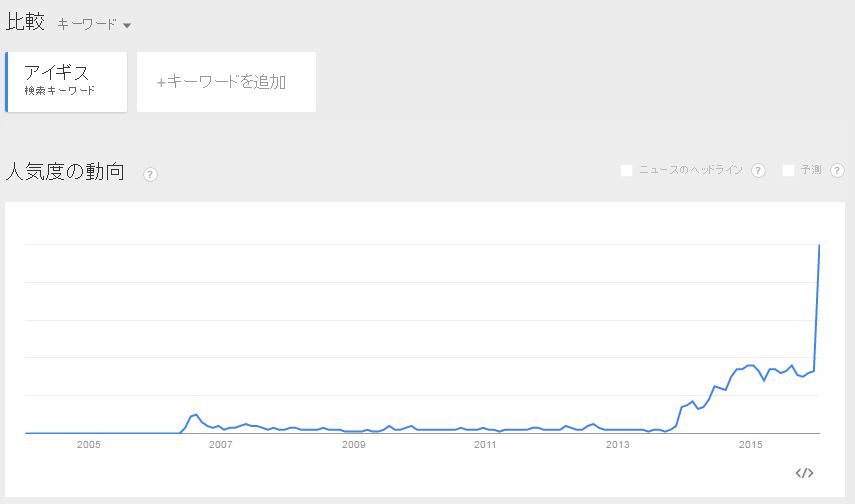This screenshot has height=504, width=855.
Task: Click the 2009 year label on axis
Action: tap(353, 445)
